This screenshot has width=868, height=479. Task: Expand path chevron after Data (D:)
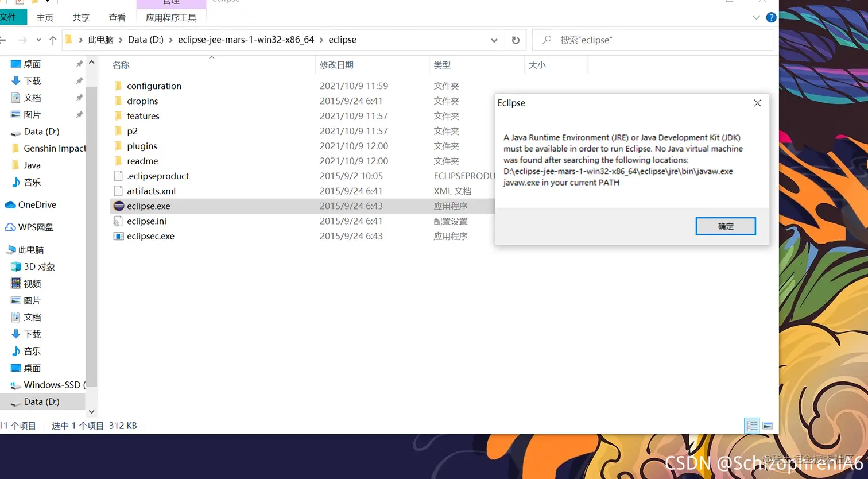tap(170, 40)
